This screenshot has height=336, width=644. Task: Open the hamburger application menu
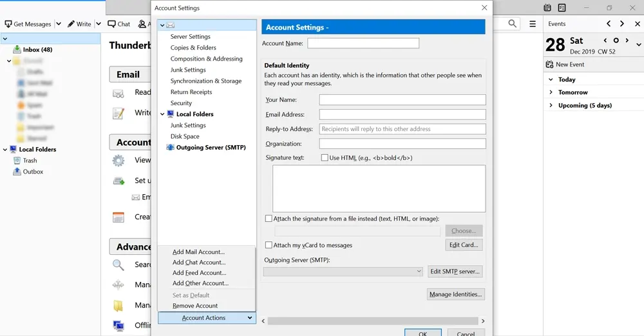click(533, 24)
